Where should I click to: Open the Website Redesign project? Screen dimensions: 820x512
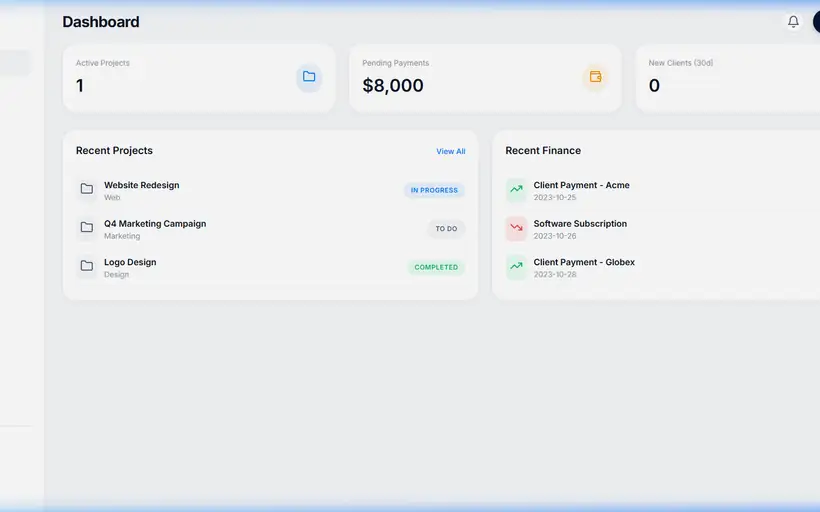click(x=142, y=185)
